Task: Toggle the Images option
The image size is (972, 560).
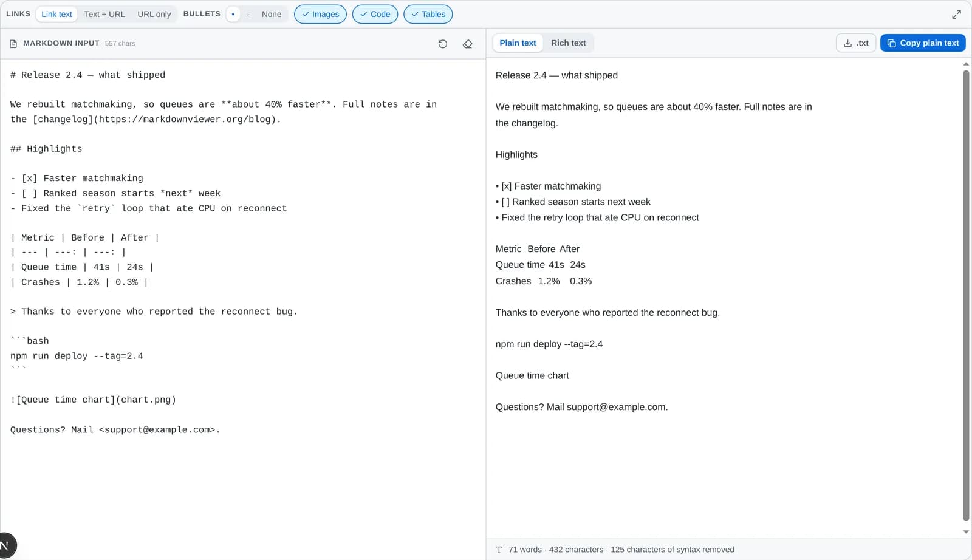Action: [320, 14]
